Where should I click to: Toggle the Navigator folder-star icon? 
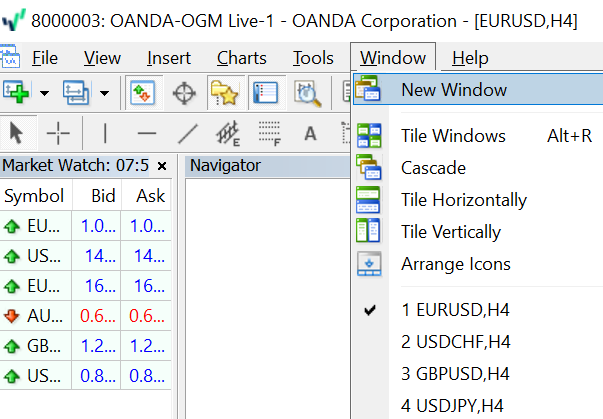pos(225,93)
